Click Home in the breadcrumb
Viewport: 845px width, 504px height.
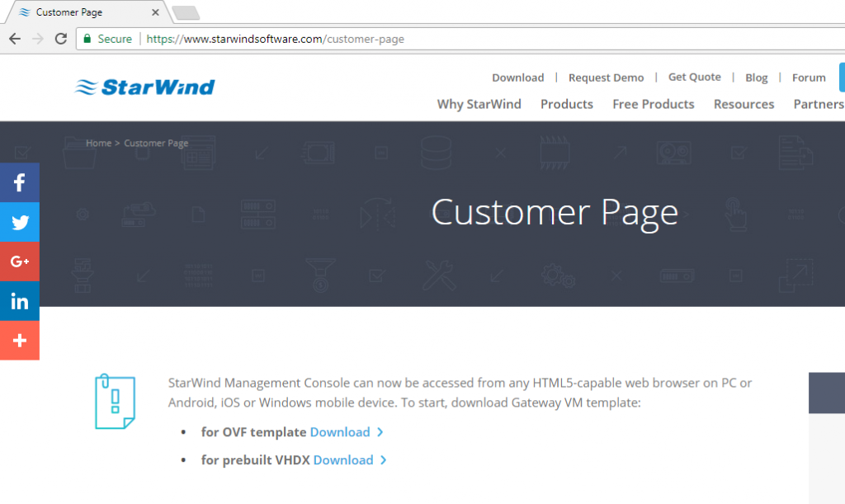(x=99, y=144)
